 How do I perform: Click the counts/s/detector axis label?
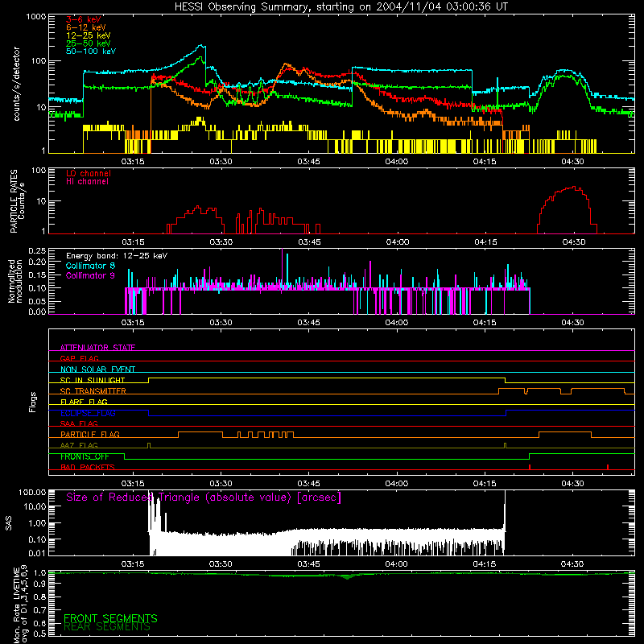click(16, 84)
